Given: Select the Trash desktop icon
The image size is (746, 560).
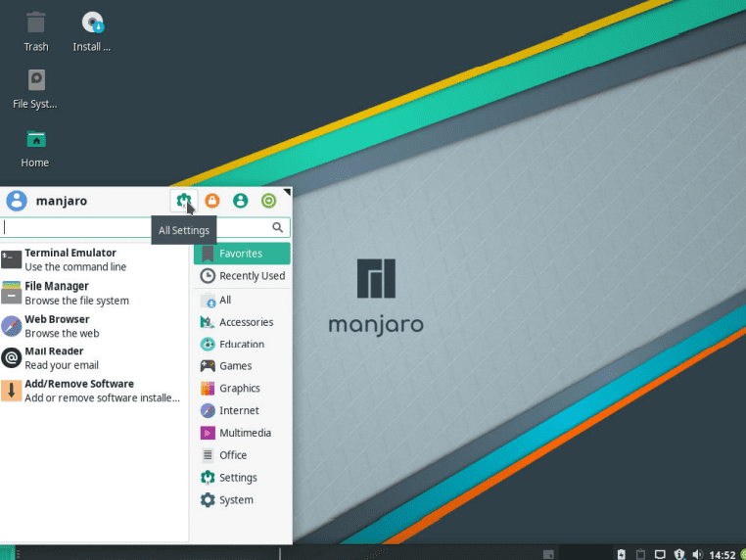Looking at the screenshot, I should (x=36, y=31).
